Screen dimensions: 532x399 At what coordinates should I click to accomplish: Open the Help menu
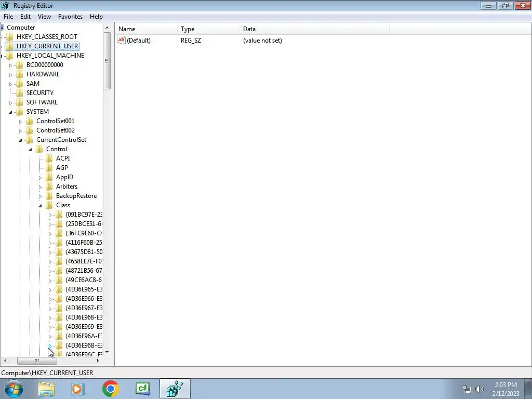coord(96,17)
